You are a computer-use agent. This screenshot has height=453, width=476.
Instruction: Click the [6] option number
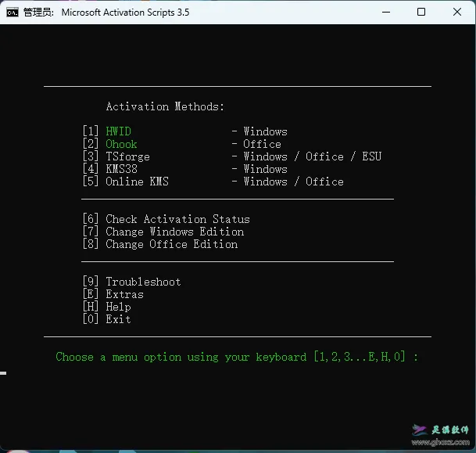(91, 219)
